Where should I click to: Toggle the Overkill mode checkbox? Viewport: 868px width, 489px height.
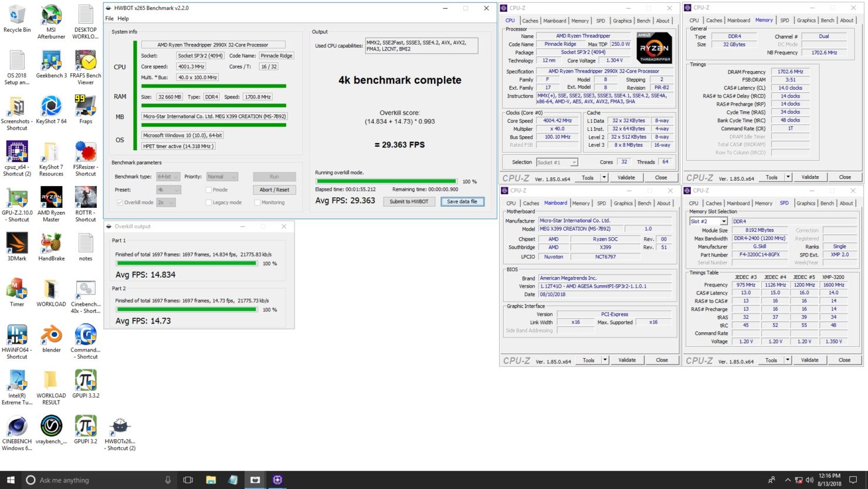(120, 203)
